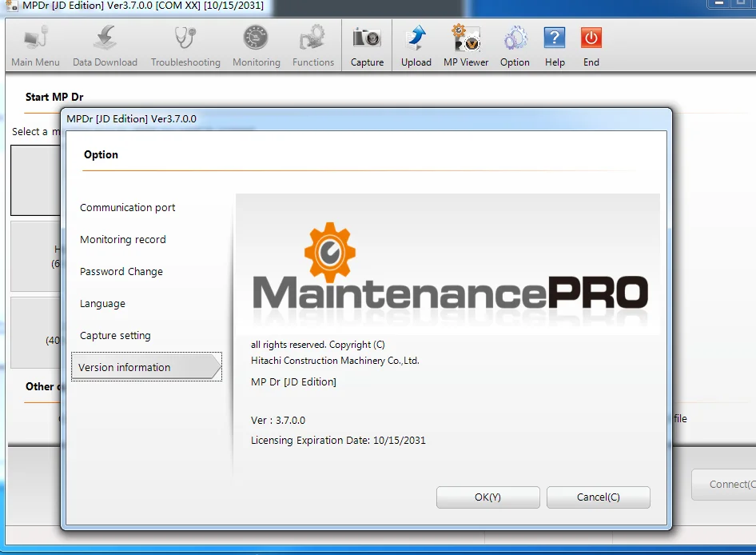
Task: Click the Option heading inside the dialog
Action: coord(101,154)
